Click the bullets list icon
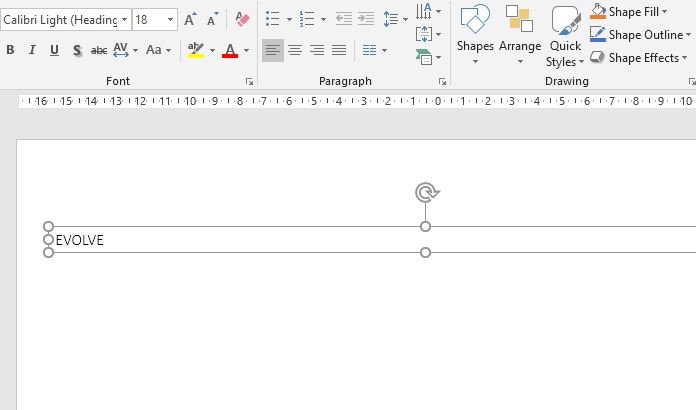The height and width of the screenshot is (410, 696). click(x=273, y=19)
